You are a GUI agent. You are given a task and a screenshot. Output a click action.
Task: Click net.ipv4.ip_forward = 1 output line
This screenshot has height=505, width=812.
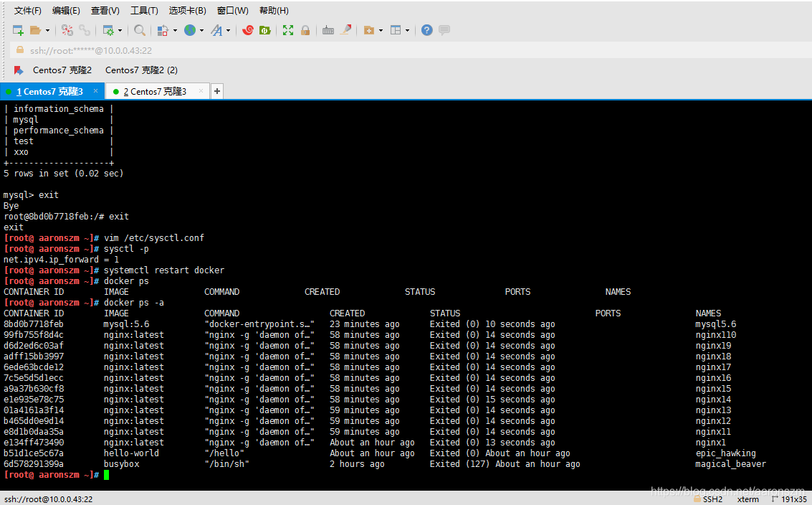(x=61, y=259)
